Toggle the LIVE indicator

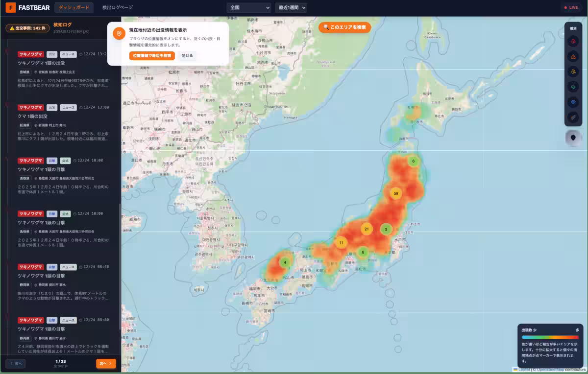[x=571, y=8]
